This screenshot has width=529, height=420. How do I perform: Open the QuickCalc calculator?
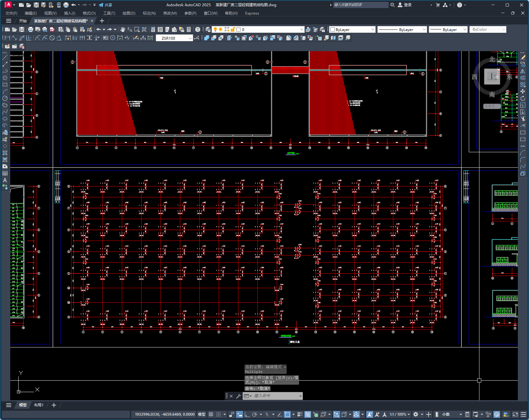point(189,29)
